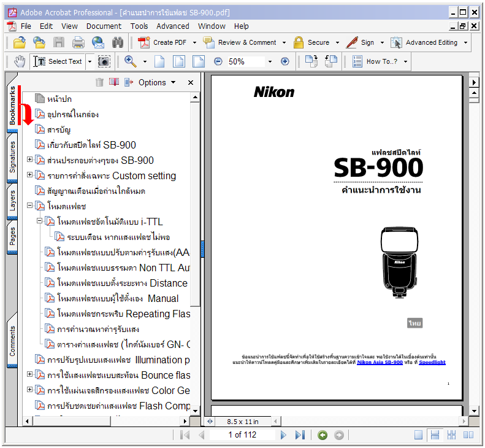Go to previous page
This screenshot has height=448, width=485.
[201, 435]
